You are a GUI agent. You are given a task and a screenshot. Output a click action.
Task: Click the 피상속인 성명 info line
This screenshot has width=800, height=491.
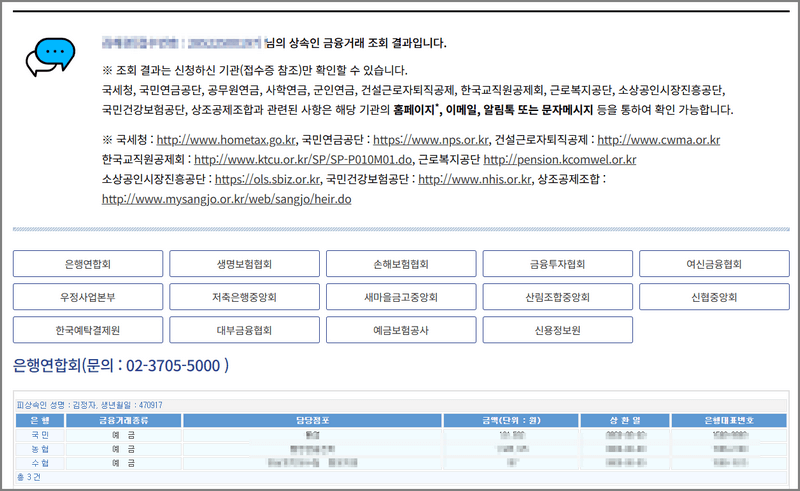pos(90,405)
